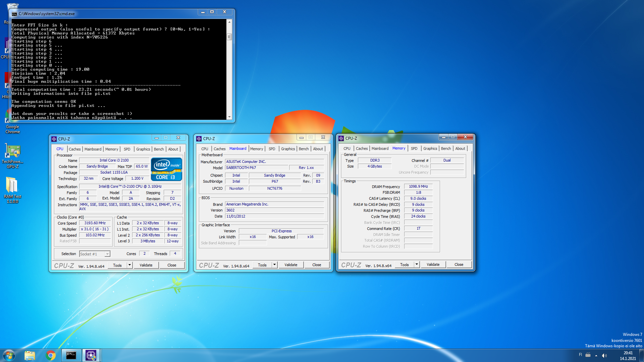Minimize the cmd.exe window
The width and height of the screenshot is (644, 362).
(203, 12)
